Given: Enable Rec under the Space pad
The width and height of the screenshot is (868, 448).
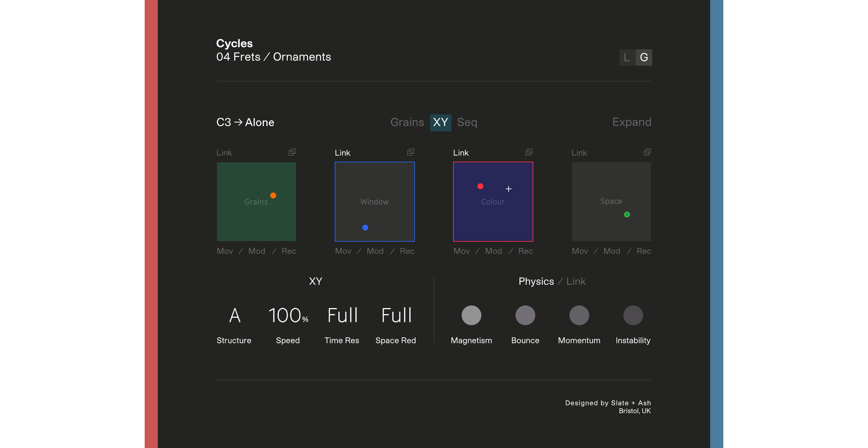Looking at the screenshot, I should click(643, 251).
